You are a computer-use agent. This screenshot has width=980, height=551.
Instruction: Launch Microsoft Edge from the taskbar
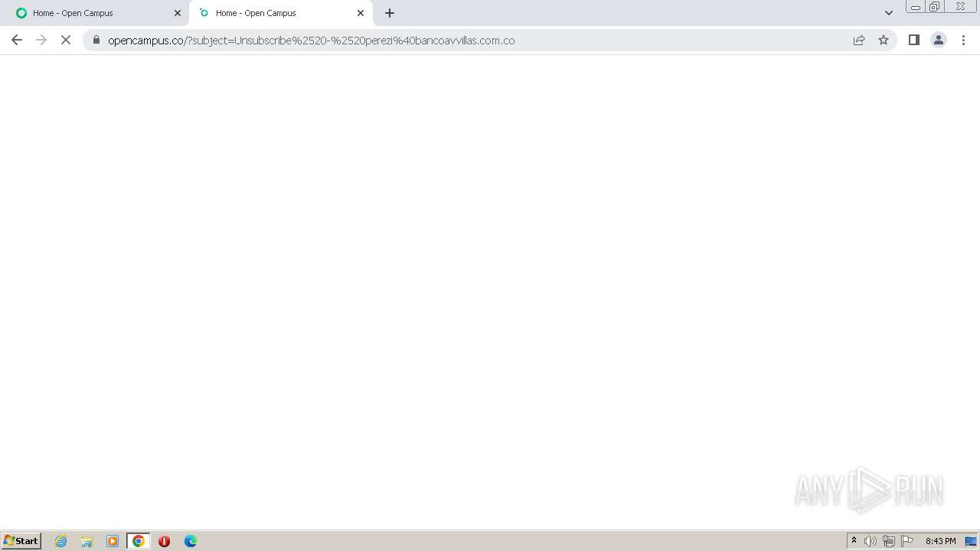pos(191,541)
